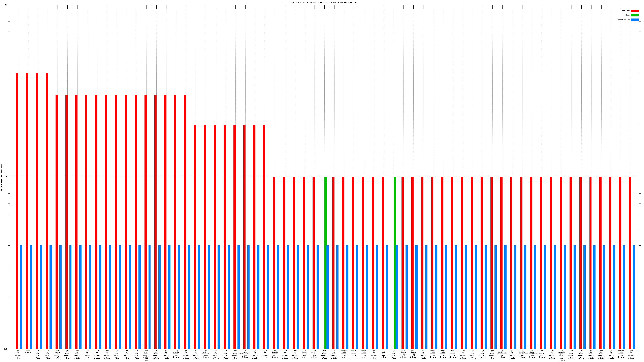Click the 'psbl.surriel.com 4 hops' x-axis label

pos(206,354)
